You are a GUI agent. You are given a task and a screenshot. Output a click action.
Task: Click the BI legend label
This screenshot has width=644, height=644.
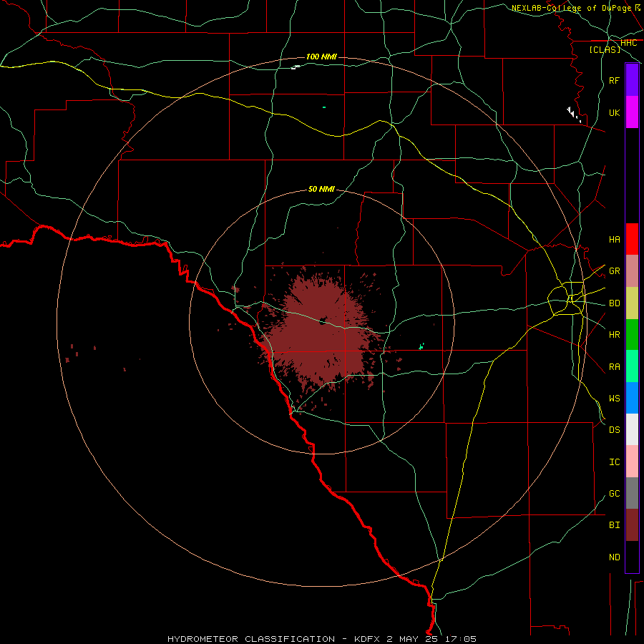tap(614, 525)
